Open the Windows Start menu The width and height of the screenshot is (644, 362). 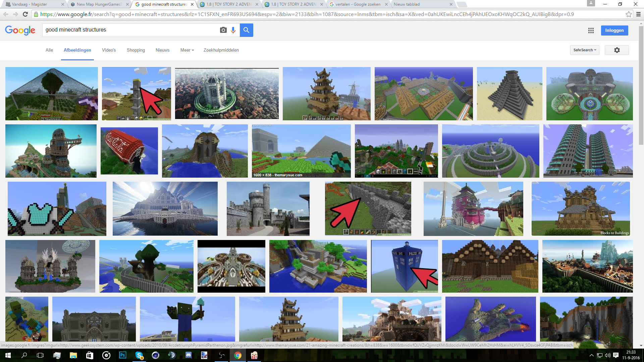[x=8, y=355]
